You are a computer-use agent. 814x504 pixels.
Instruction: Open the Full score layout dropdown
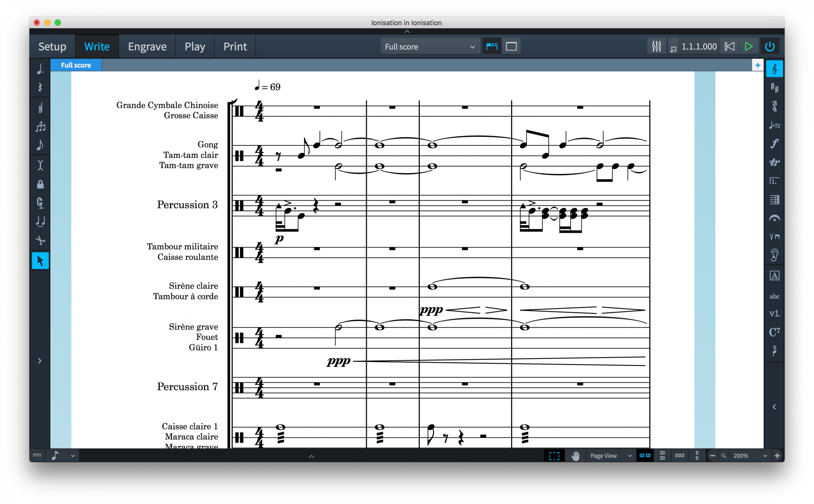430,47
